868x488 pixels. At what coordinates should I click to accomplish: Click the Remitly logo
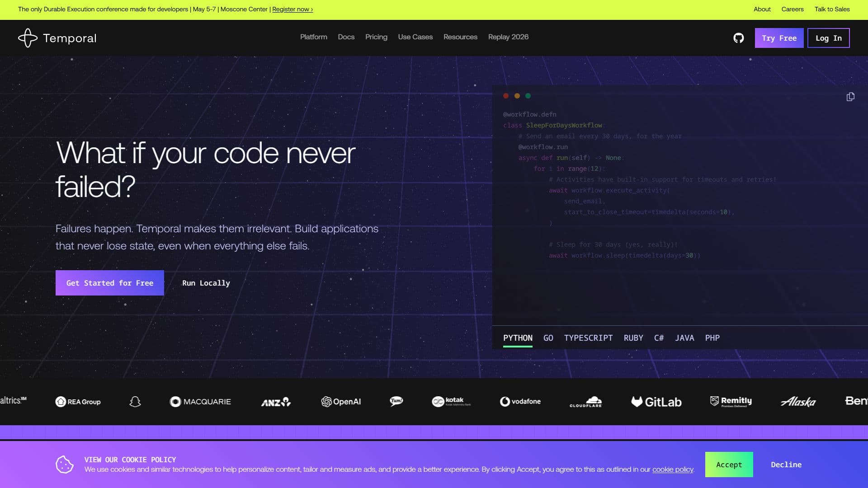(x=731, y=402)
